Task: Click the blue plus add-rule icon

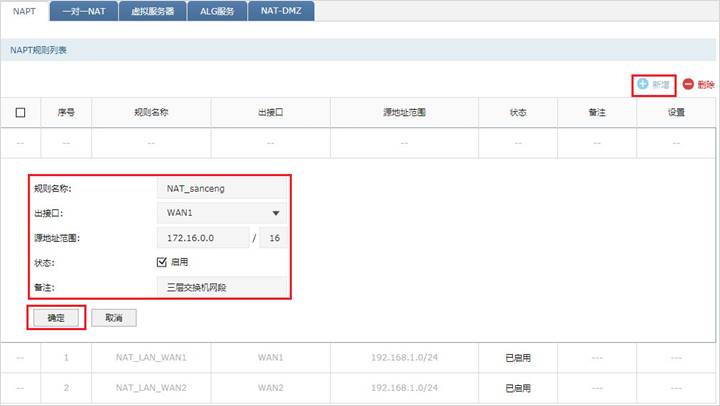Action: pyautogui.click(x=643, y=84)
